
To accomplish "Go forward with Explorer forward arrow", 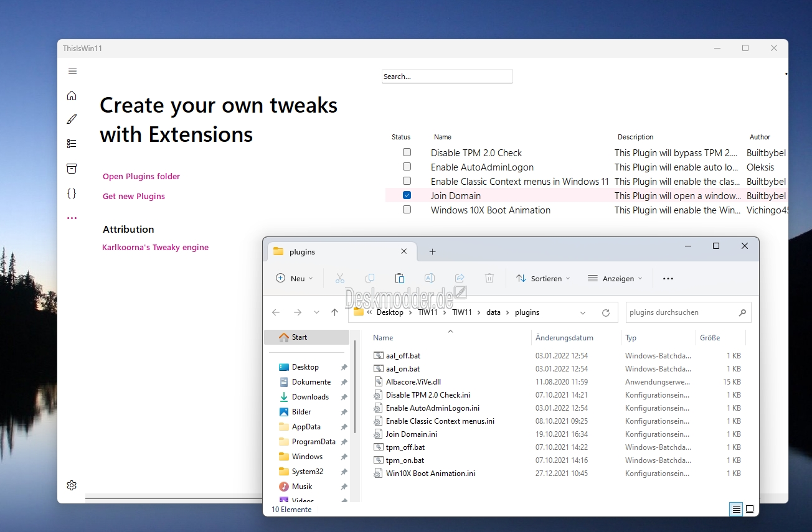I will pyautogui.click(x=298, y=312).
